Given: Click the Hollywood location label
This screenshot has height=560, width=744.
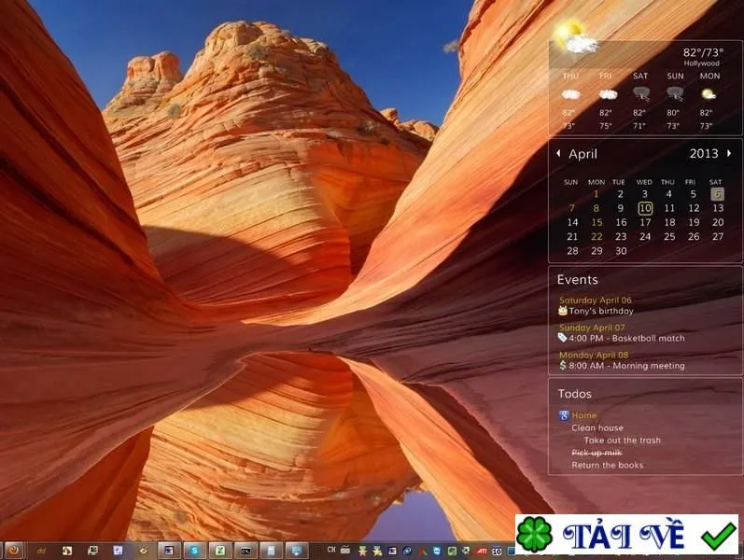Looking at the screenshot, I should pos(701,63).
